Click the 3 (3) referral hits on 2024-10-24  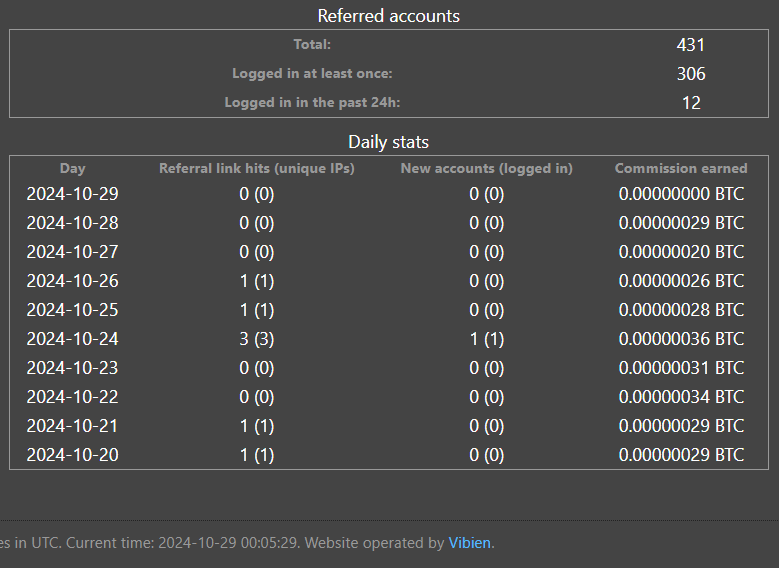coord(257,339)
